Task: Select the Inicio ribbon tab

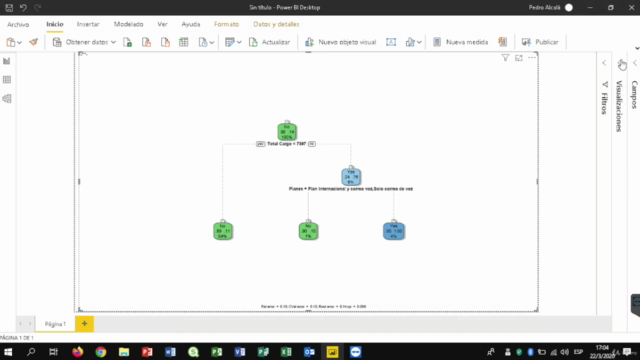Action: 55,24
